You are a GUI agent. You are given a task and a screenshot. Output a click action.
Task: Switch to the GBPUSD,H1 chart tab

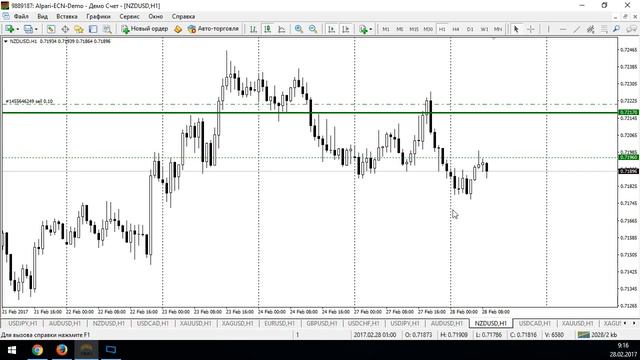coord(322,323)
